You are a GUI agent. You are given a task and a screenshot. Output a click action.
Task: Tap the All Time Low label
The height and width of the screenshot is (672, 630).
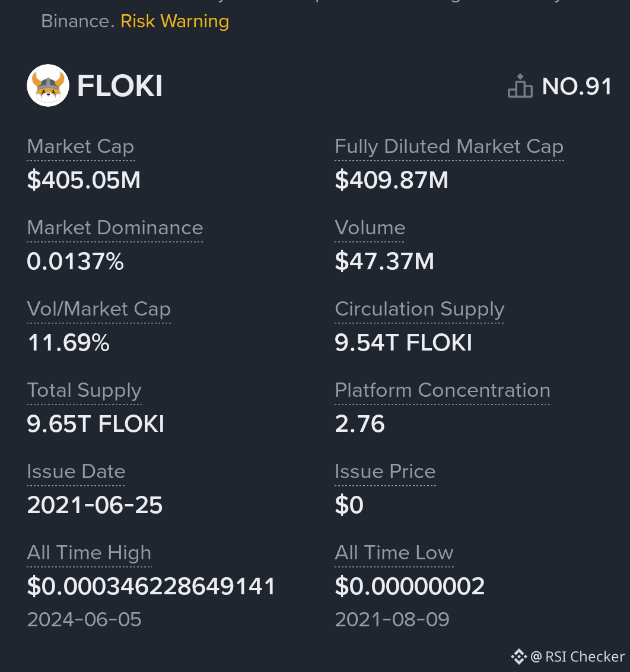coord(394,553)
